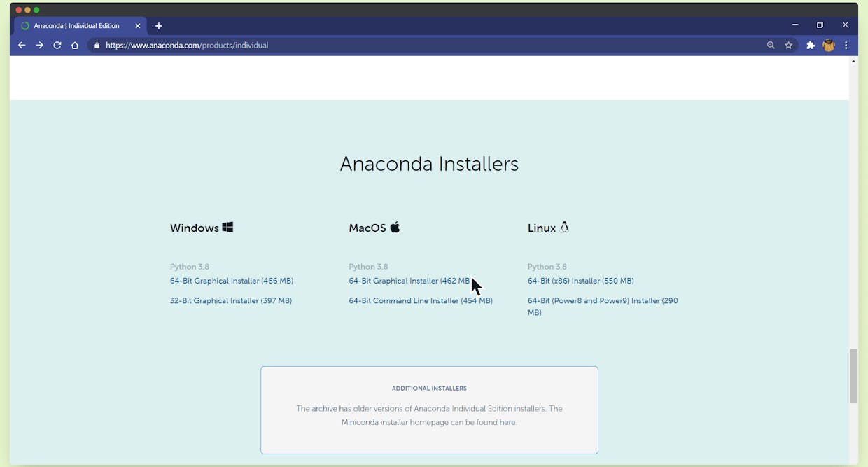The height and width of the screenshot is (467, 868).
Task: Click the address bar URL
Action: tap(187, 46)
